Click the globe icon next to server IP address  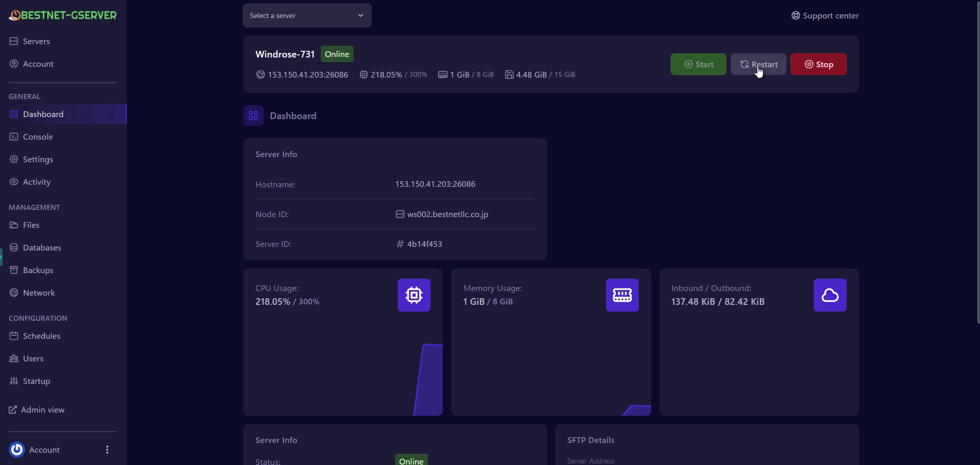tap(261, 75)
